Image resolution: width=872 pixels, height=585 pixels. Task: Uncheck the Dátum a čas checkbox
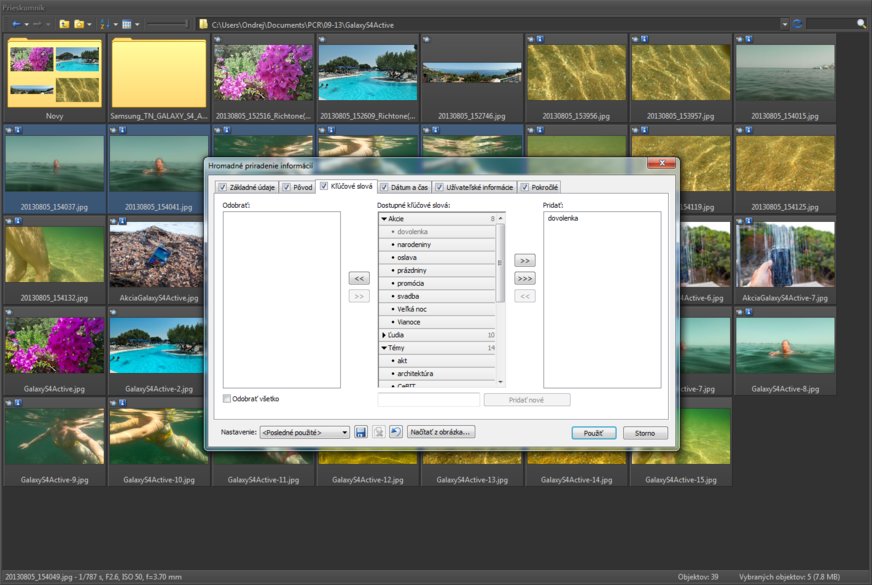tap(384, 187)
